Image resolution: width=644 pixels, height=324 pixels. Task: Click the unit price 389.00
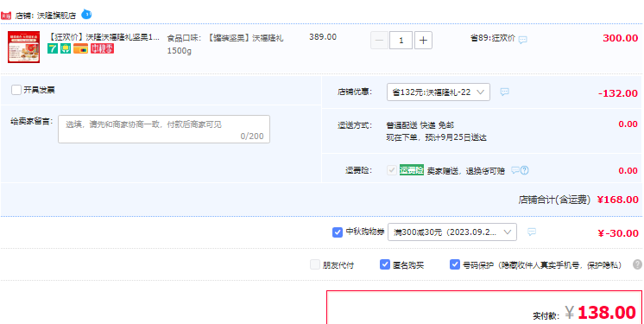pos(323,37)
